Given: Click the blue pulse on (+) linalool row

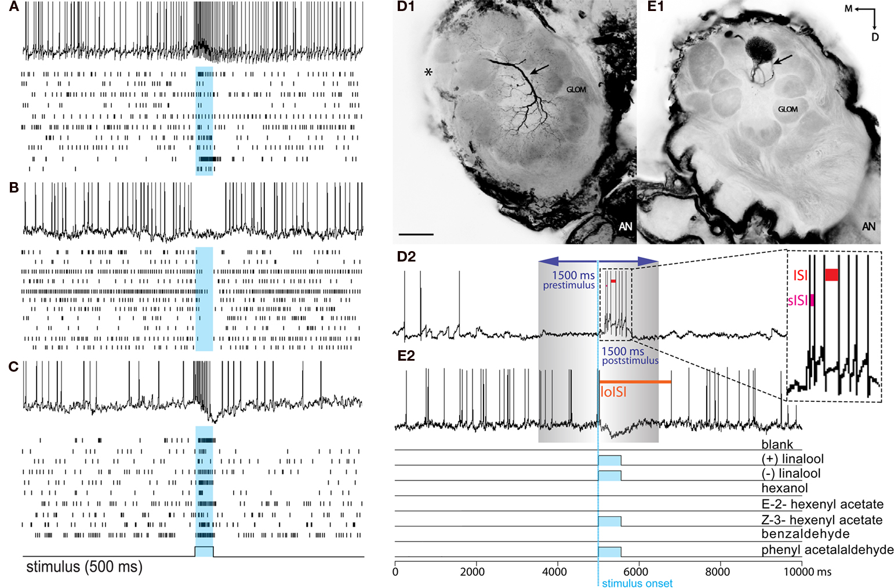Looking at the screenshot, I should (x=609, y=460).
